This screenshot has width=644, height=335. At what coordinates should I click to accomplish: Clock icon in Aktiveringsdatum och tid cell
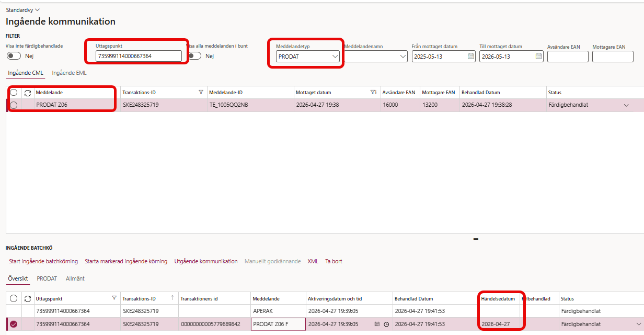[x=386, y=325]
